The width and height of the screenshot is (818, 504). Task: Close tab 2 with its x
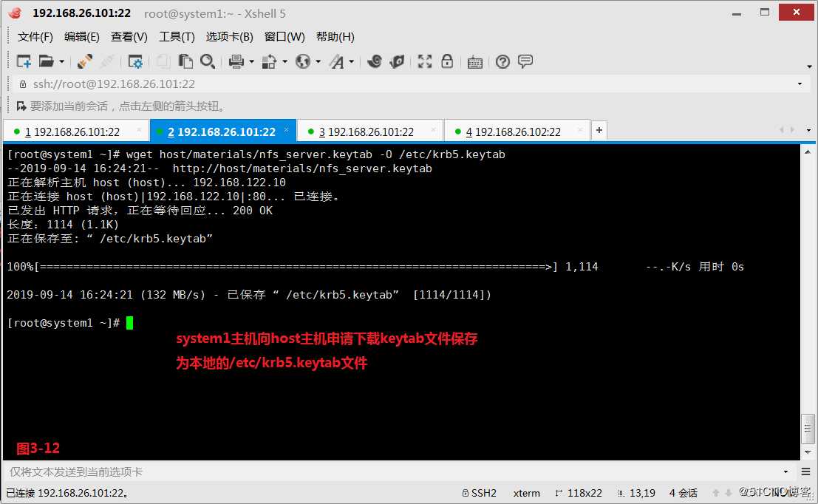click(x=287, y=129)
